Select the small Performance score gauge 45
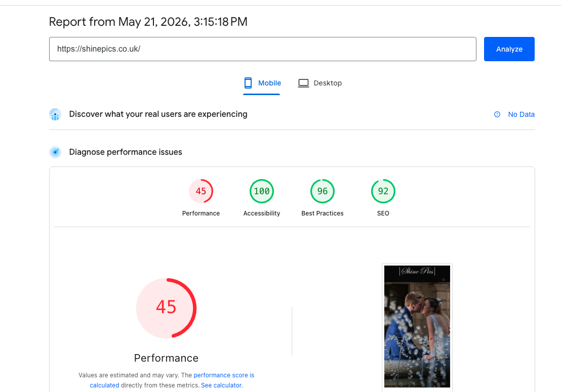561x392 pixels. (201, 191)
